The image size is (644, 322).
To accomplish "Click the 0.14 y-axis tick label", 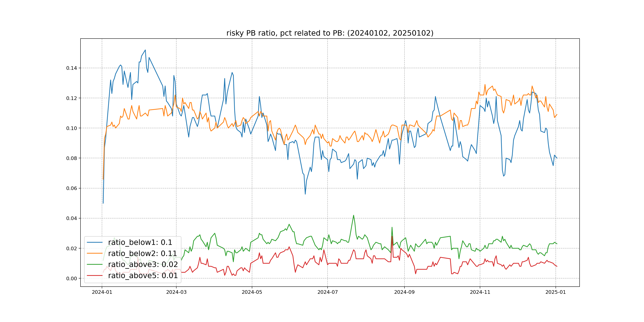I will 72,68.
